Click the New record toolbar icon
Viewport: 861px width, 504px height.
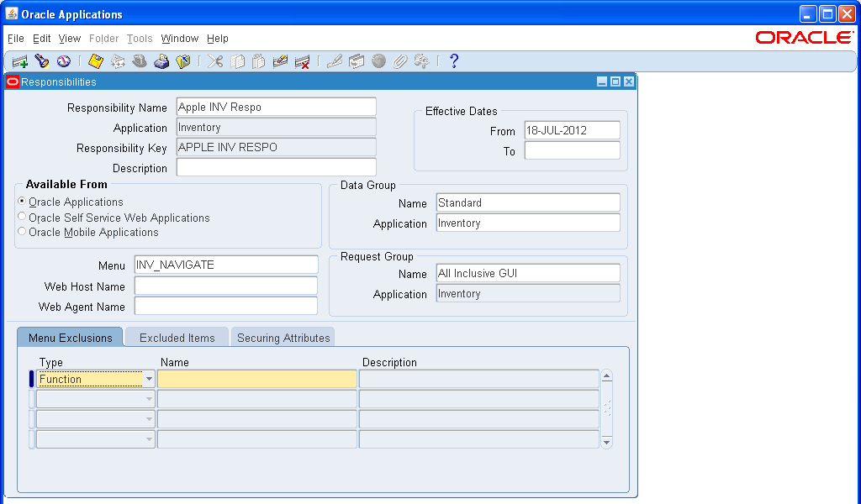[x=18, y=60]
